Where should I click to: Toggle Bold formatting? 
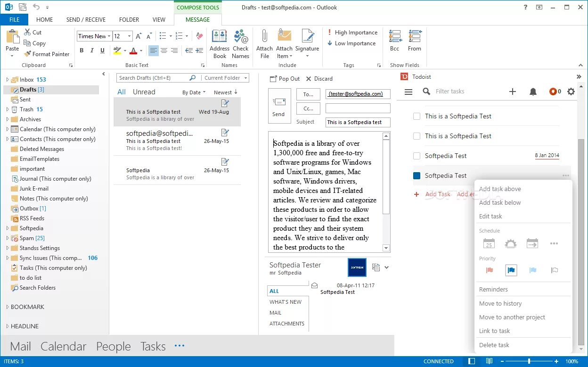pyautogui.click(x=82, y=50)
